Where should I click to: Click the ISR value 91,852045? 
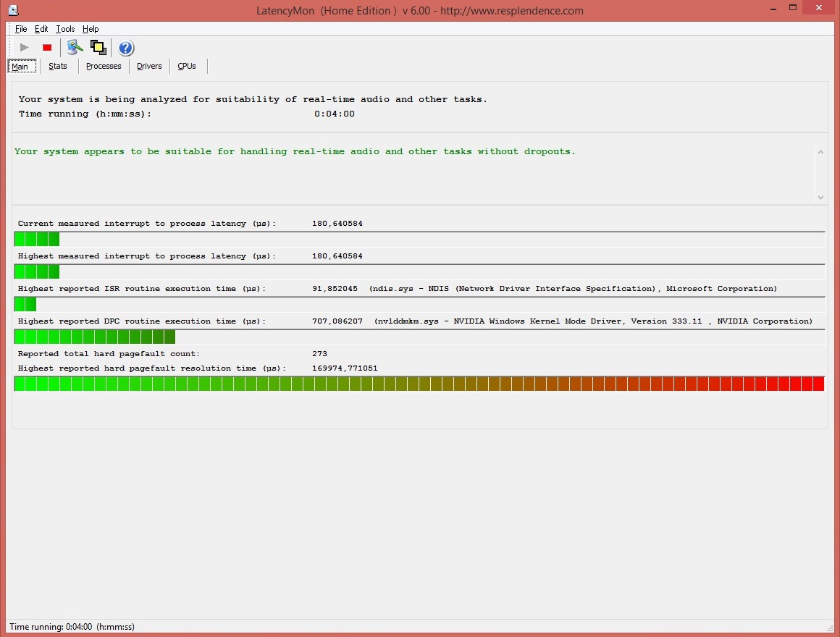tap(335, 289)
